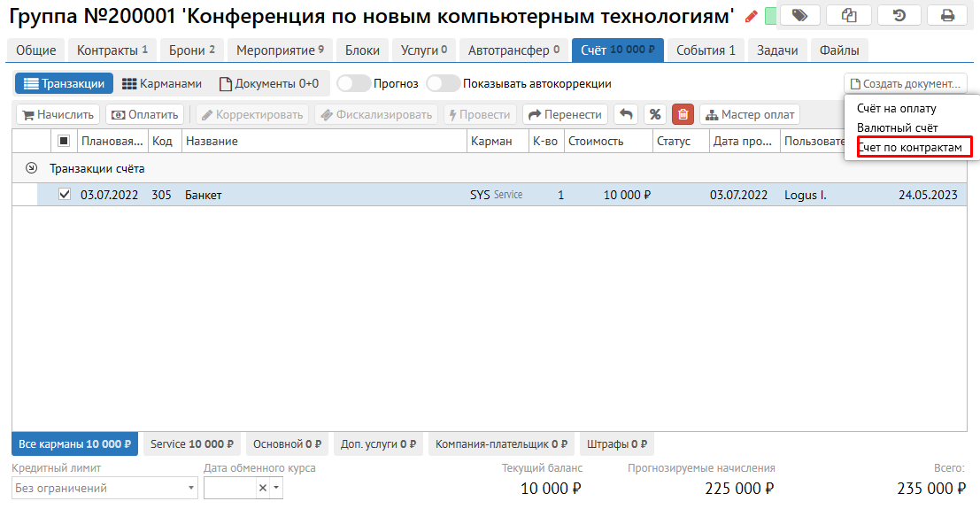Switch to 'Карманами' view
The height and width of the screenshot is (509, 980).
(162, 83)
